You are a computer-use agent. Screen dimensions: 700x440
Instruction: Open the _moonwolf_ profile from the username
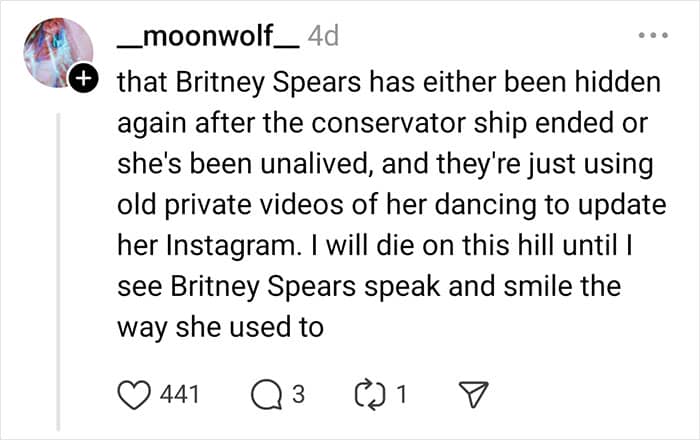click(207, 37)
